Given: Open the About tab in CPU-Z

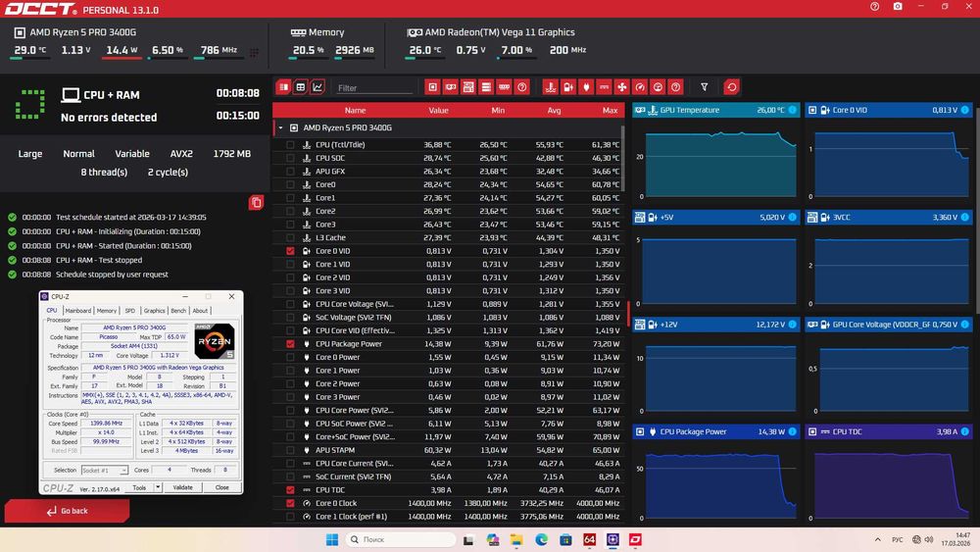Looking at the screenshot, I should pos(200,311).
